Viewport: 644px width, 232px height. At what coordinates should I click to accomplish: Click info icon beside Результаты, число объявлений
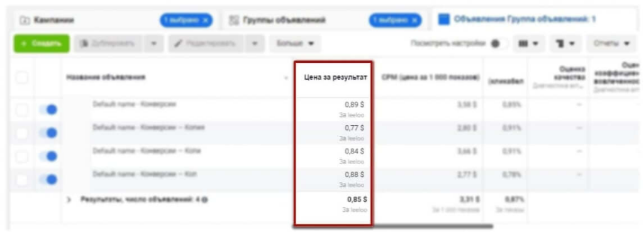tap(204, 200)
